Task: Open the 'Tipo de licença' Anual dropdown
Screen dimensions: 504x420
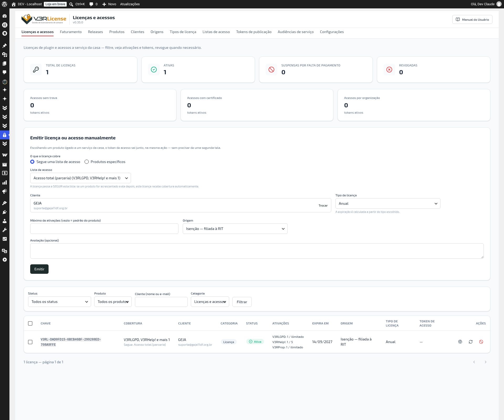Action: tap(388, 203)
